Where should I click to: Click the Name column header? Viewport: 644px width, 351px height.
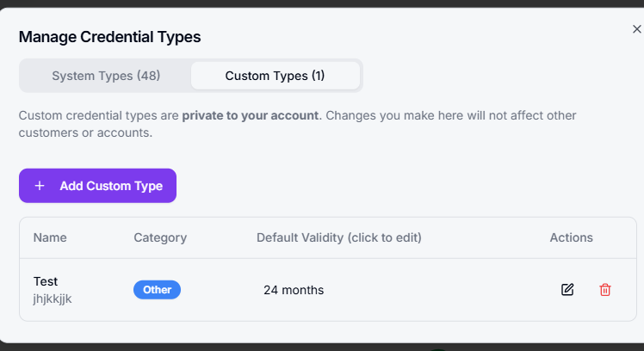(50, 237)
